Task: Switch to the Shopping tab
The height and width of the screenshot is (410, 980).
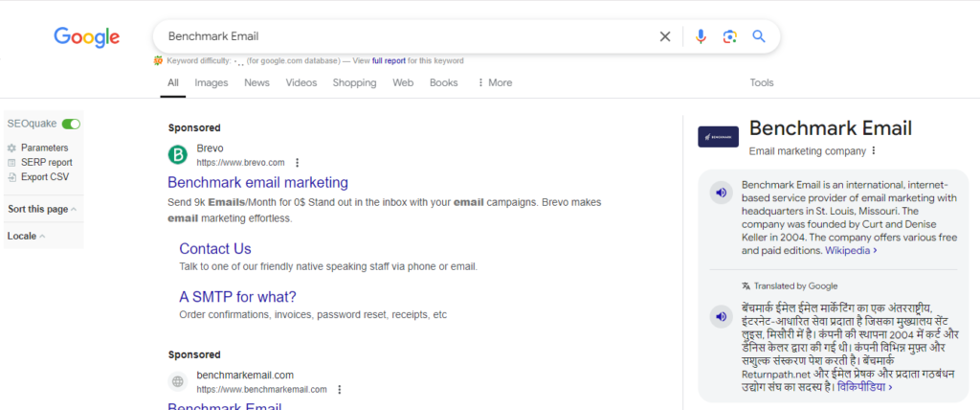Action: [354, 82]
